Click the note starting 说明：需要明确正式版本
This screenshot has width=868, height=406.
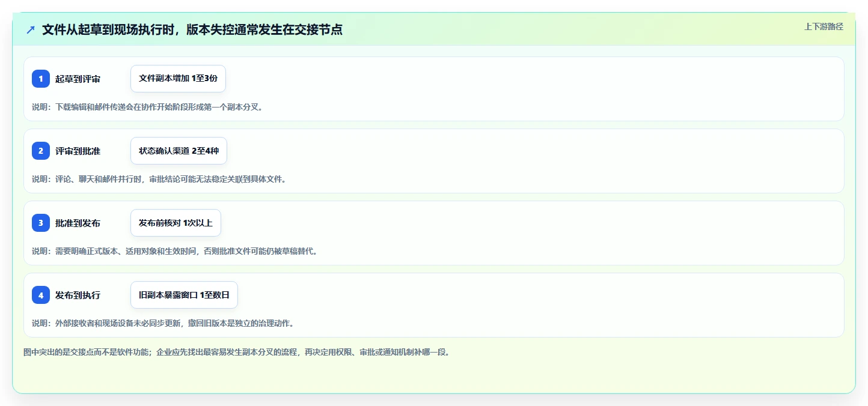(x=174, y=251)
